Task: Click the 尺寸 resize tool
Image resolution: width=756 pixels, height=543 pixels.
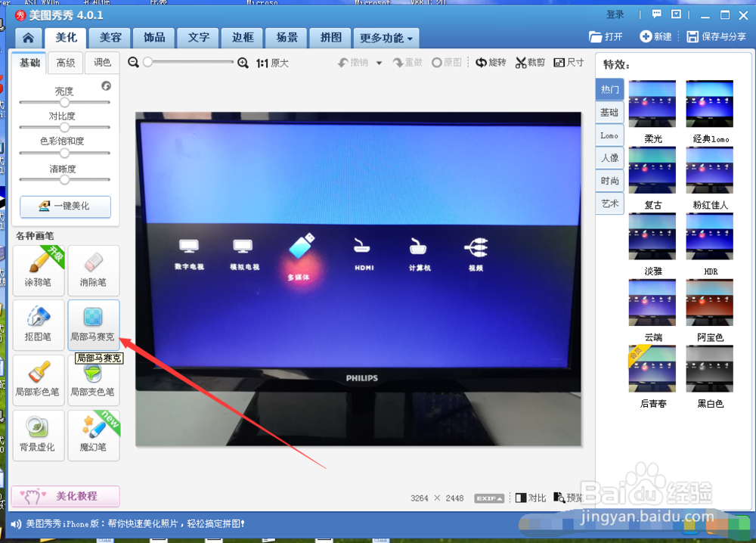Action: [x=569, y=63]
